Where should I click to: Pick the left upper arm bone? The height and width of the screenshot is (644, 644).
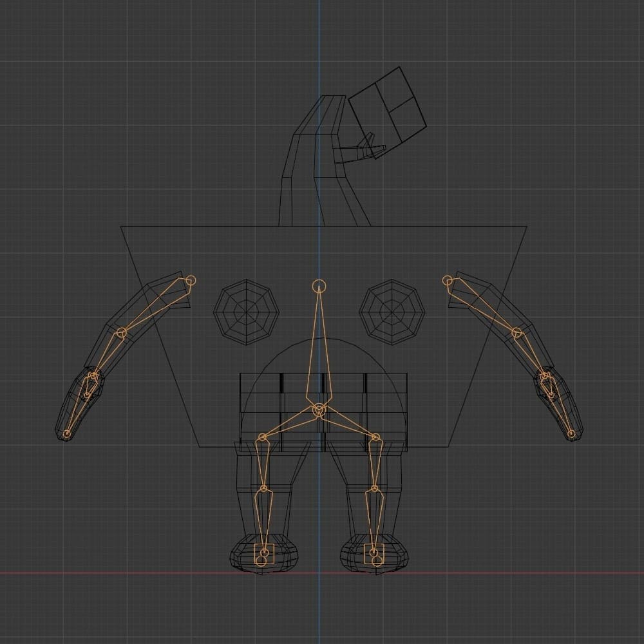(156, 306)
